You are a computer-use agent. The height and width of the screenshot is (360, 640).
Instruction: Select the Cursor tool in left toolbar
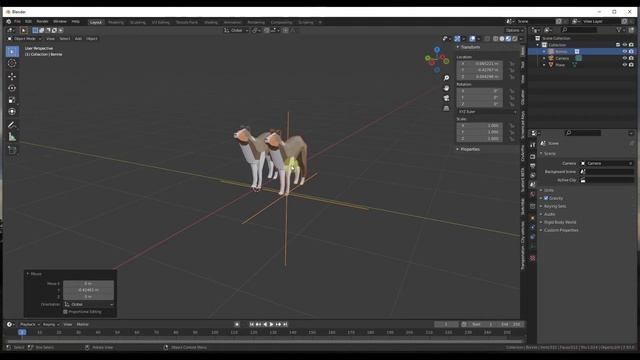coord(12,63)
